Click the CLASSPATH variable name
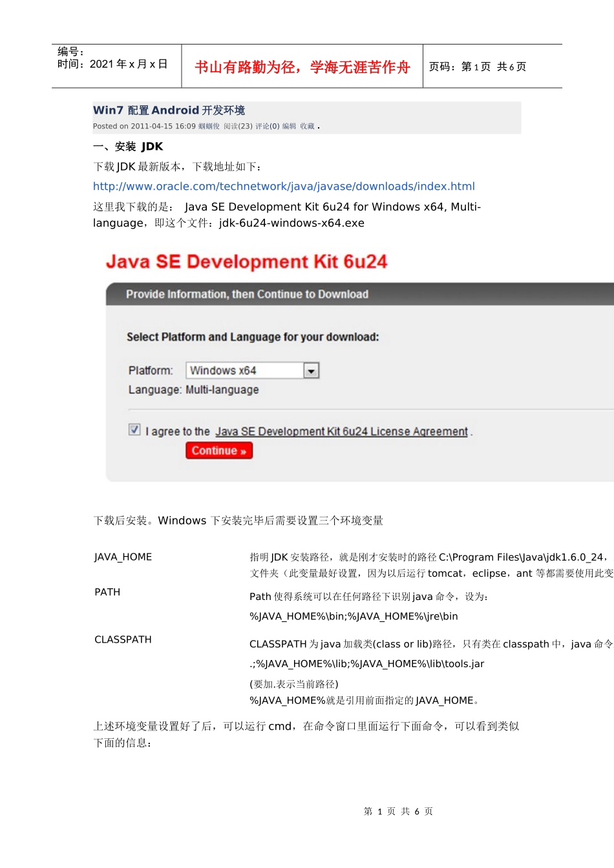 [x=123, y=639]
